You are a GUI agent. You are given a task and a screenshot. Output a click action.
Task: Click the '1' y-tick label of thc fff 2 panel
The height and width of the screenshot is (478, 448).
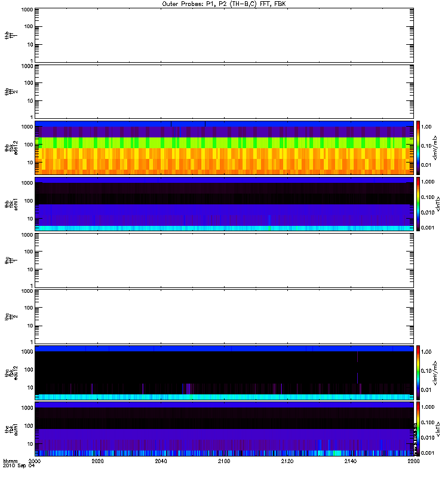[x=32, y=342]
